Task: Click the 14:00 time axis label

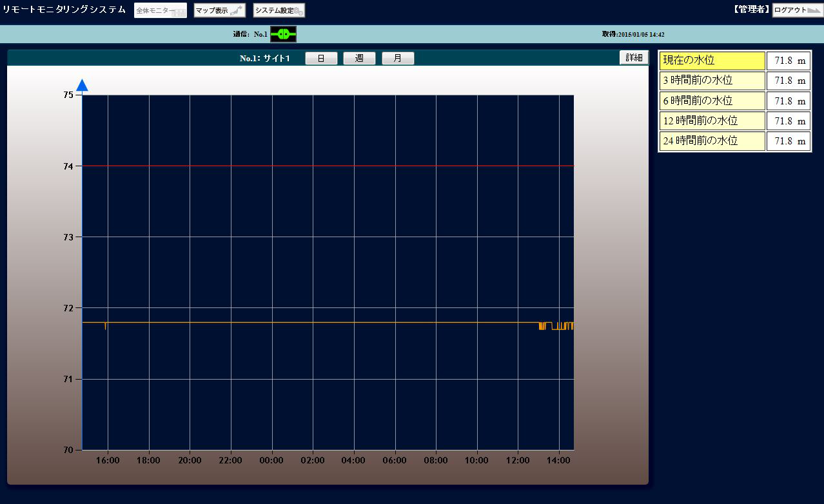Action: 558,461
